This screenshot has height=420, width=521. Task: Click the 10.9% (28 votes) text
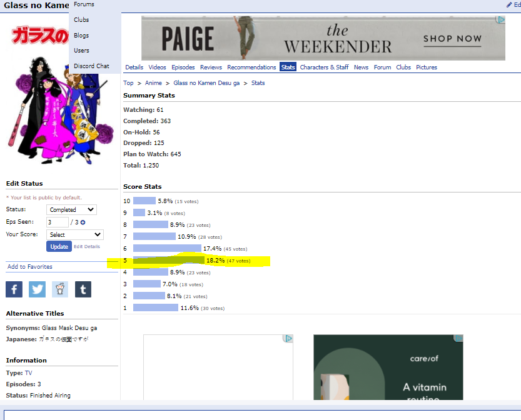[200, 237]
